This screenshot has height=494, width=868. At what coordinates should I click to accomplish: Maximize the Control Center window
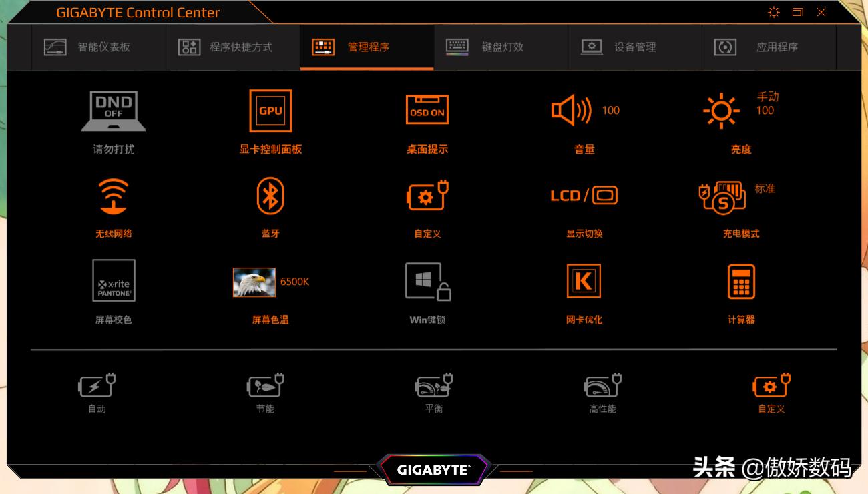[798, 12]
